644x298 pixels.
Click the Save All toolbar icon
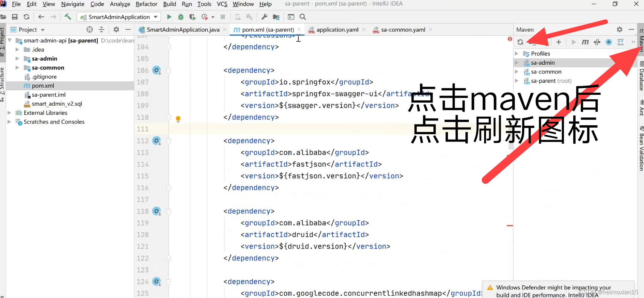click(15, 17)
